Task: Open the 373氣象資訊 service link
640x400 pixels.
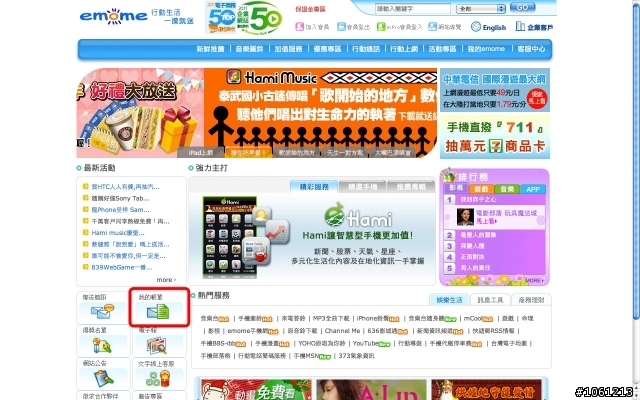Action: click(x=356, y=356)
